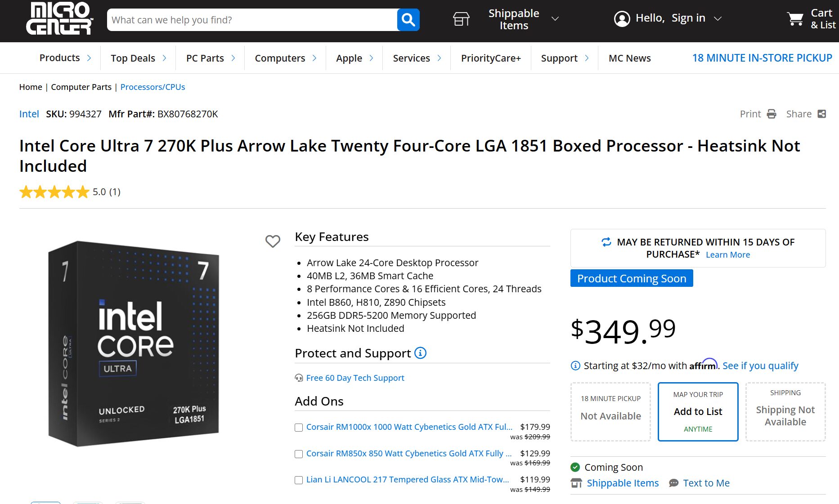This screenshot has height=504, width=839.
Task: Expand the Products menu chevron
Action: coord(89,58)
